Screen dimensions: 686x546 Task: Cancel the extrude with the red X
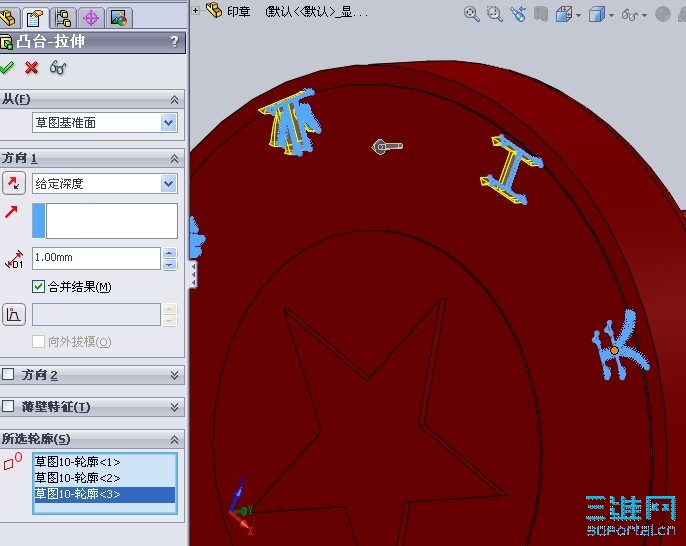point(32,68)
